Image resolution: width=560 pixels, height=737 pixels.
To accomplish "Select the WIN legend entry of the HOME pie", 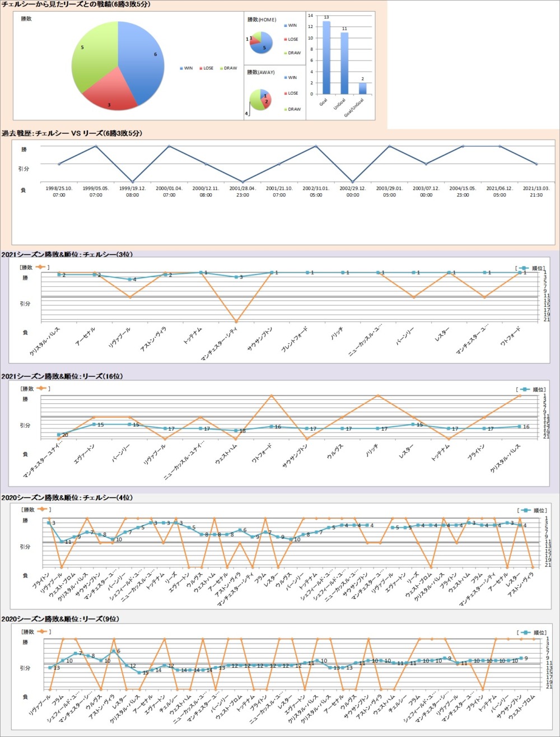I will (x=290, y=26).
